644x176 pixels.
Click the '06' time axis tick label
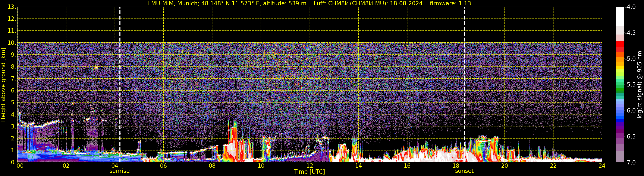pos(163,166)
